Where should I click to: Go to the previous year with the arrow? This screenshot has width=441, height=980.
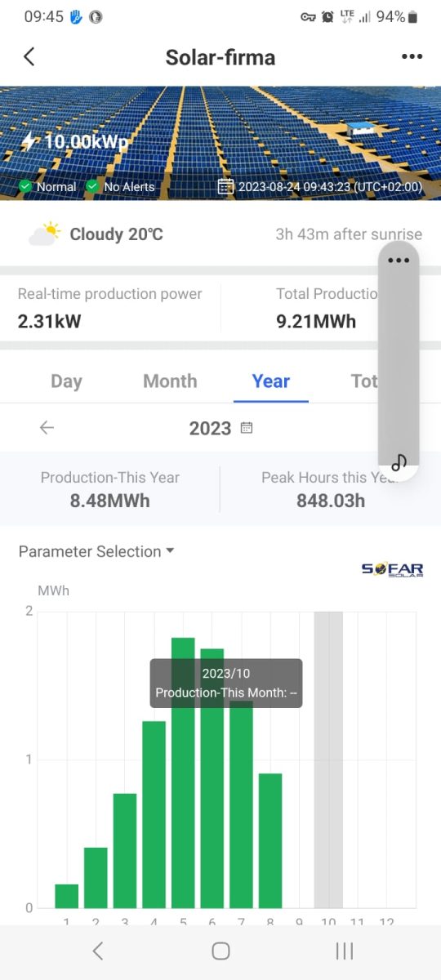[47, 428]
